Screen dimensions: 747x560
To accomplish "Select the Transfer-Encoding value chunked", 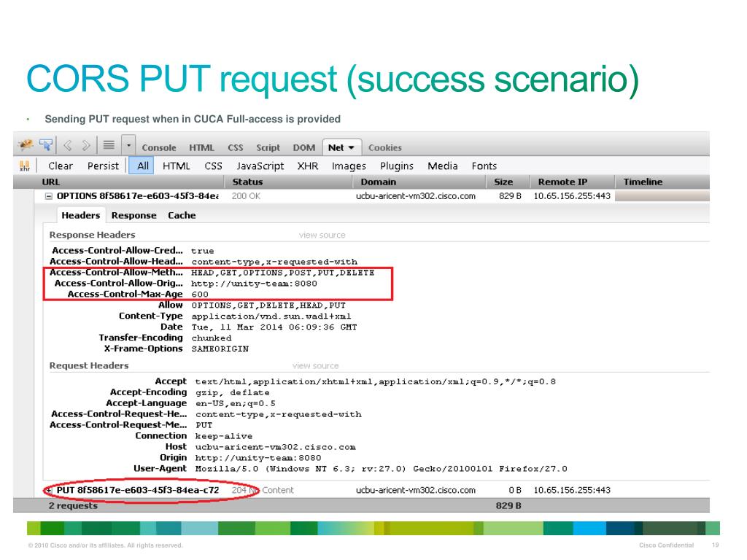I will click(x=212, y=338).
